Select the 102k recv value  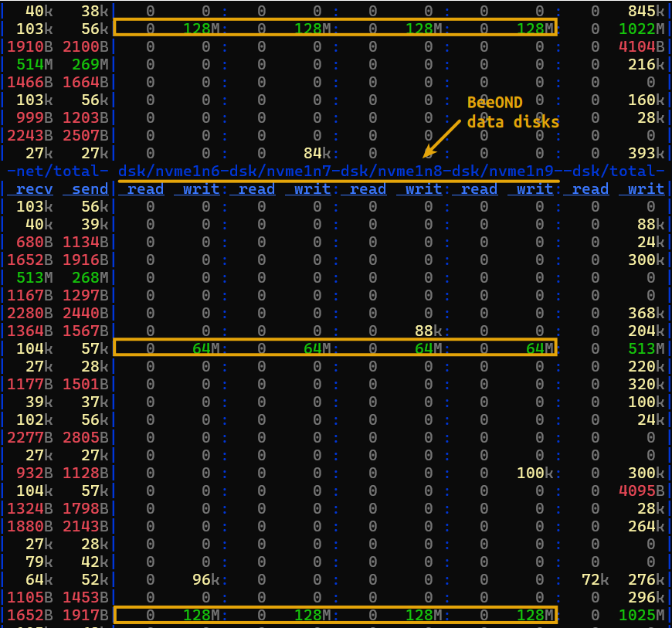pos(35,420)
